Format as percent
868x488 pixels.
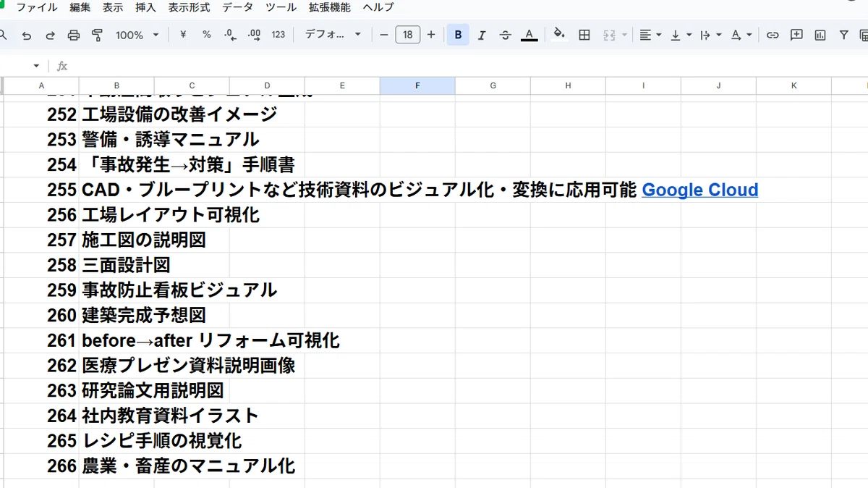[x=207, y=35]
